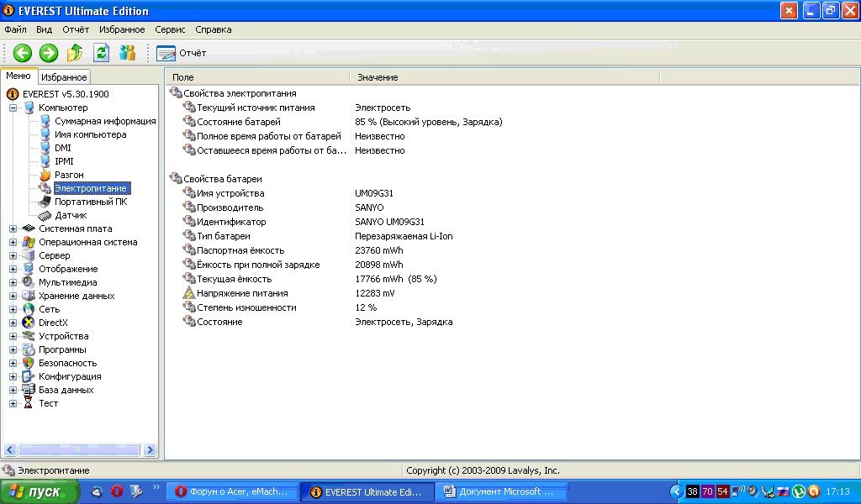Viewport: 861px width, 504px height.
Task: Select Имя компьютера tree item
Action: 90,134
